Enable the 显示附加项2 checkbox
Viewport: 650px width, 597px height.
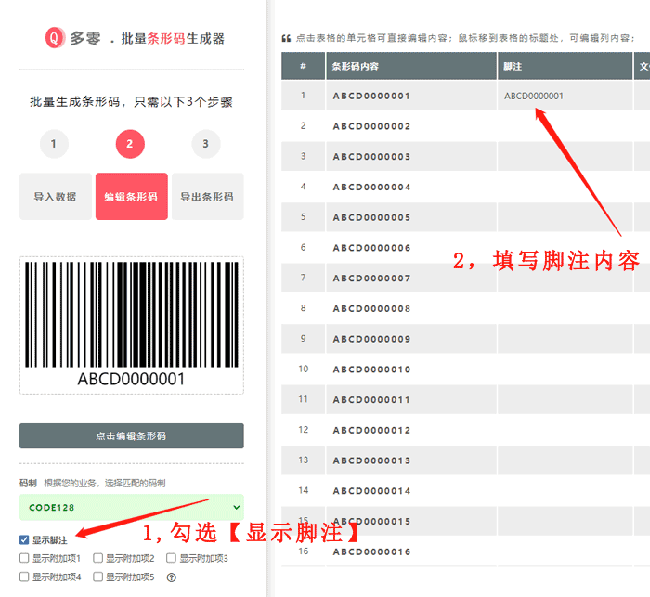pos(98,558)
